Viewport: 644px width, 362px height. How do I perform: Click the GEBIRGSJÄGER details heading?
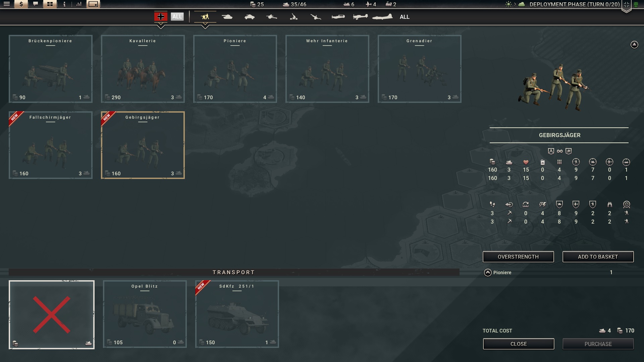559,135
